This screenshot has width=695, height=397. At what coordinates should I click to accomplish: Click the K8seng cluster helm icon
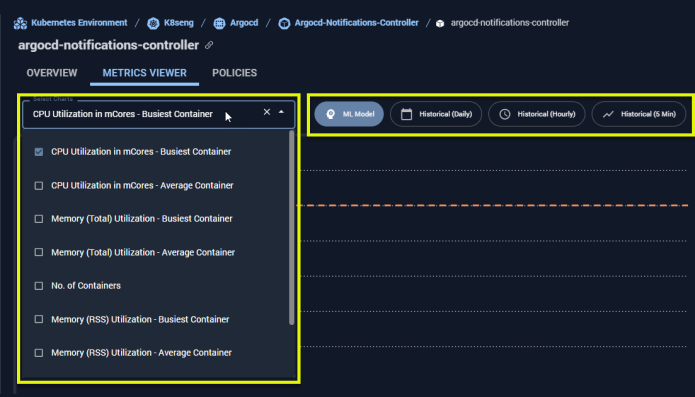[x=153, y=23]
